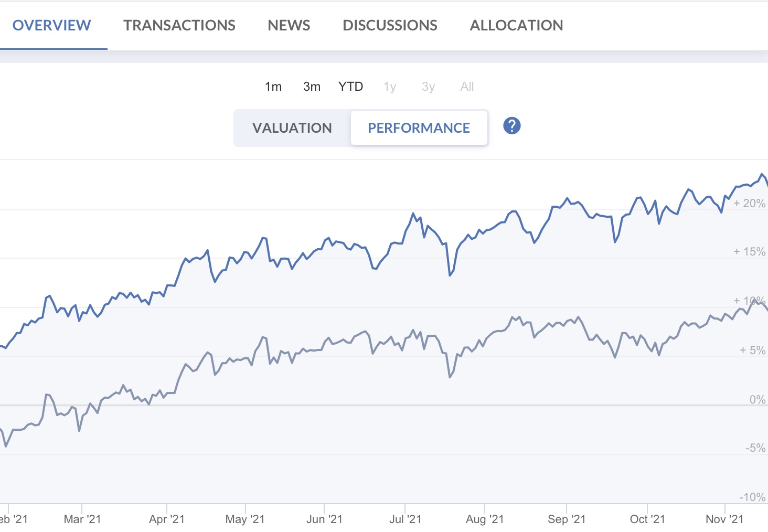Screen dimensions: 768x532
Task: Choose the All time range
Action: coord(467,87)
